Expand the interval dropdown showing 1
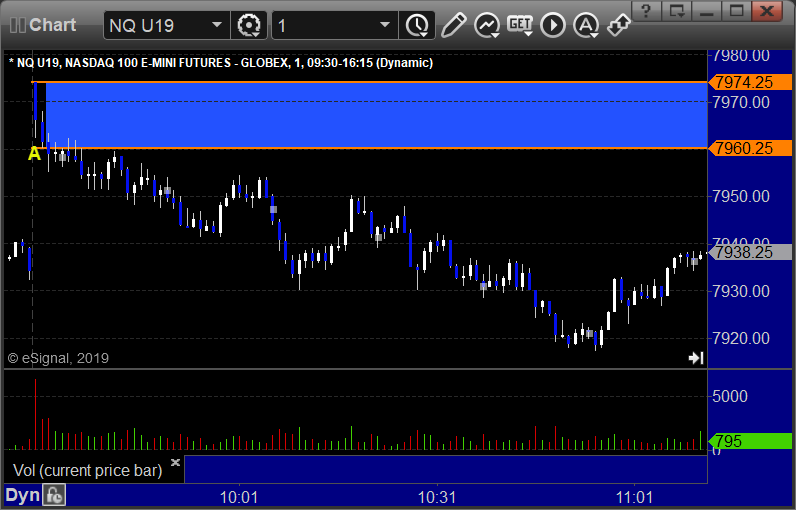The height and width of the screenshot is (510, 796). tap(384, 25)
